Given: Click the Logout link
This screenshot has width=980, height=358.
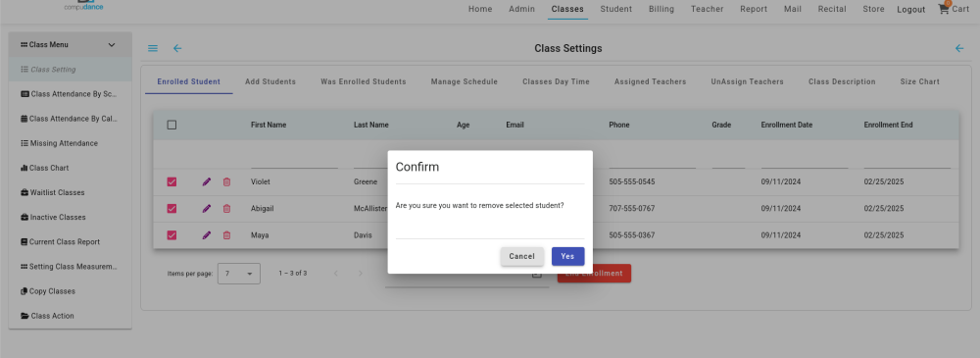Looking at the screenshot, I should click(x=910, y=10).
